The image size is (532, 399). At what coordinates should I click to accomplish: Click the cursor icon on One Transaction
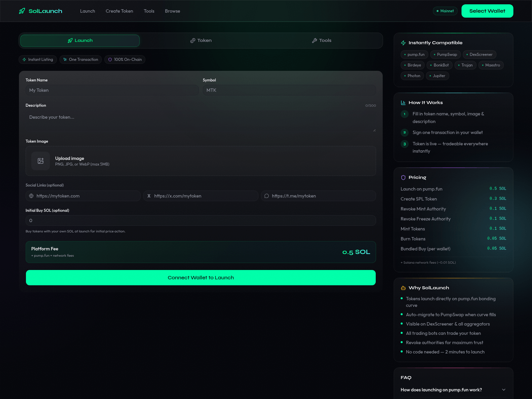65,60
